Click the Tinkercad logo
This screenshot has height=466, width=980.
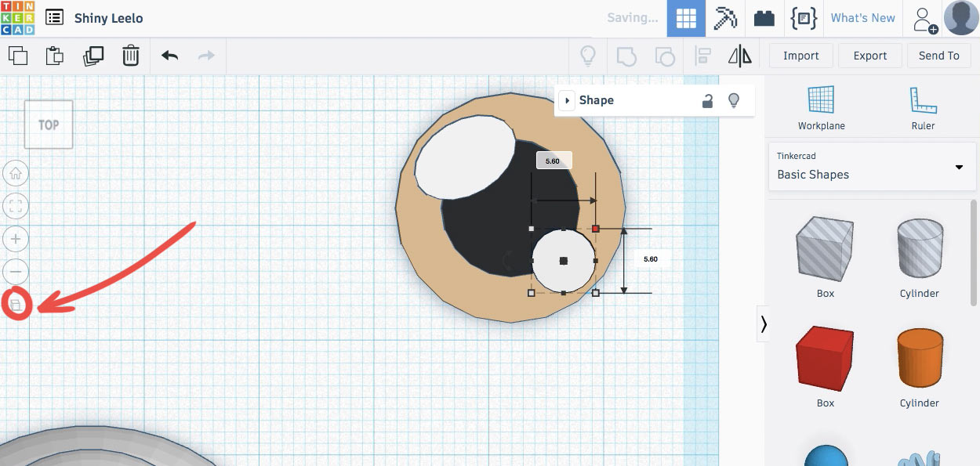pyautogui.click(x=18, y=18)
